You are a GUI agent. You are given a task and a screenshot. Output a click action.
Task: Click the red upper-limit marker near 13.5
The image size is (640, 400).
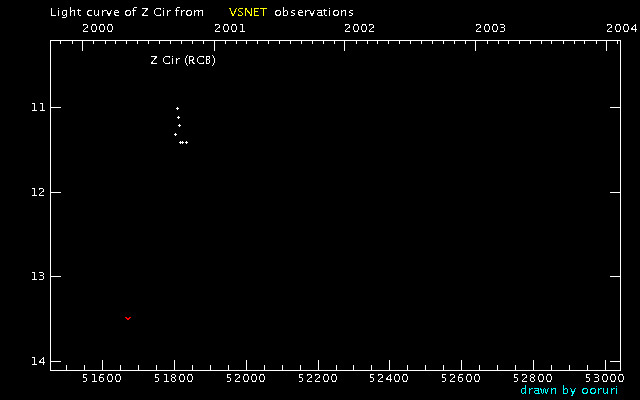pos(128,318)
